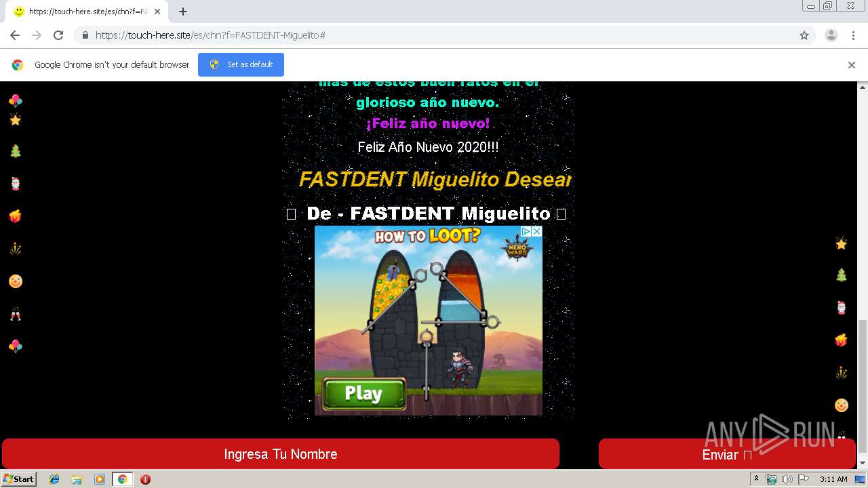This screenshot has height=488, width=868.
Task: Click the page vertical scrollbar thumb
Action: pyautogui.click(x=863, y=385)
